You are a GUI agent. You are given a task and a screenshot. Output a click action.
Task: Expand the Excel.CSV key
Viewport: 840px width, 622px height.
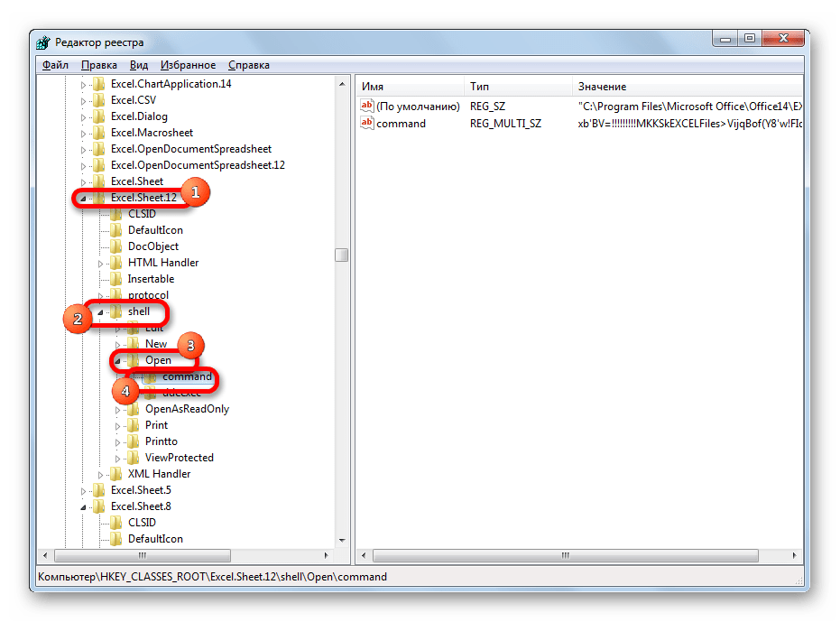click(x=83, y=101)
